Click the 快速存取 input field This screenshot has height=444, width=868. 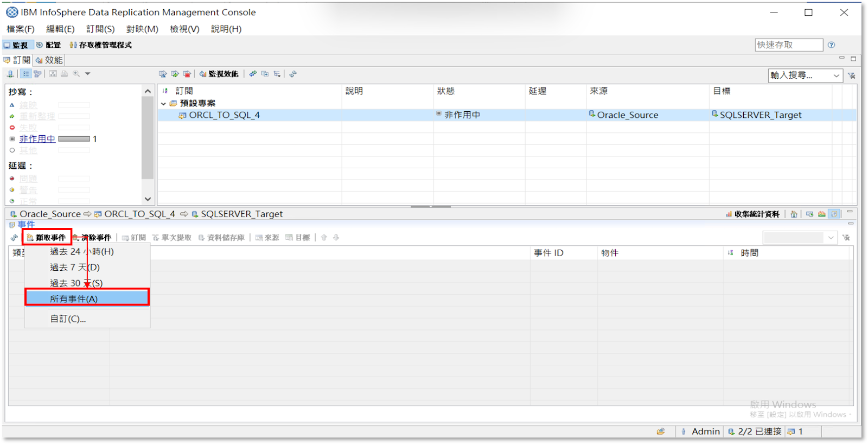(789, 45)
